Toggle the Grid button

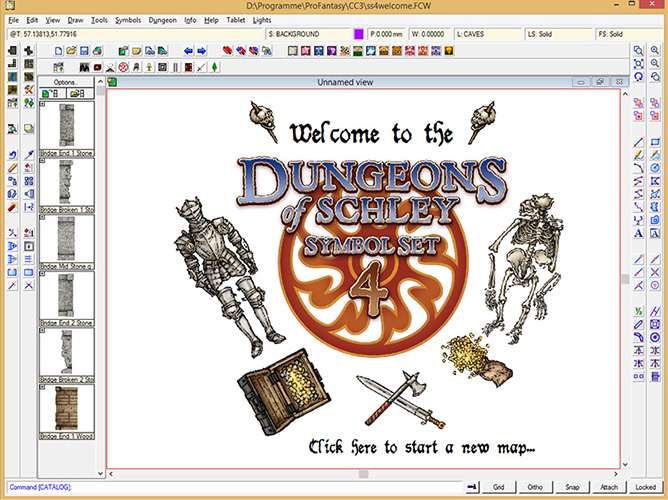pyautogui.click(x=498, y=487)
